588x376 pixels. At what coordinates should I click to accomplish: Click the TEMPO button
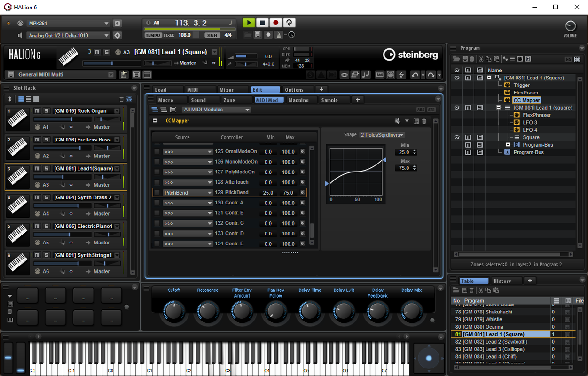(x=153, y=35)
